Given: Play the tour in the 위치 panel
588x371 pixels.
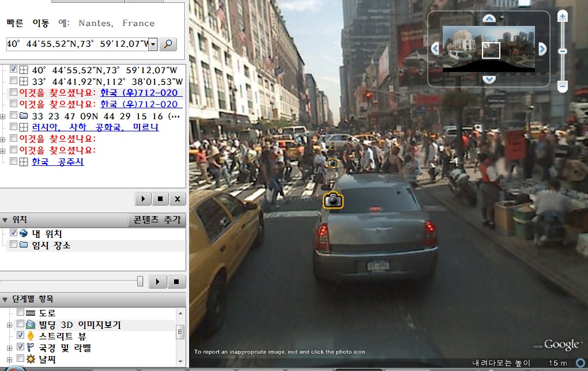Looking at the screenshot, I should (157, 282).
